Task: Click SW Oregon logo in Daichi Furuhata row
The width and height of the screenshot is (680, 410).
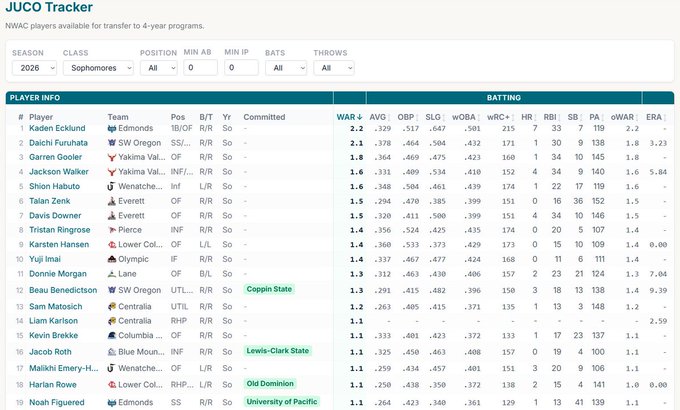Action: pyautogui.click(x=112, y=143)
